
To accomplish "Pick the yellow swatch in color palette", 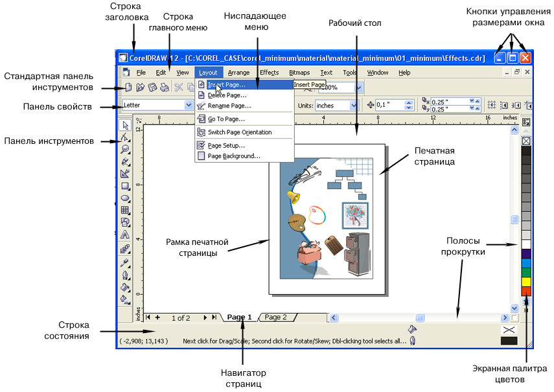I will click(526, 282).
